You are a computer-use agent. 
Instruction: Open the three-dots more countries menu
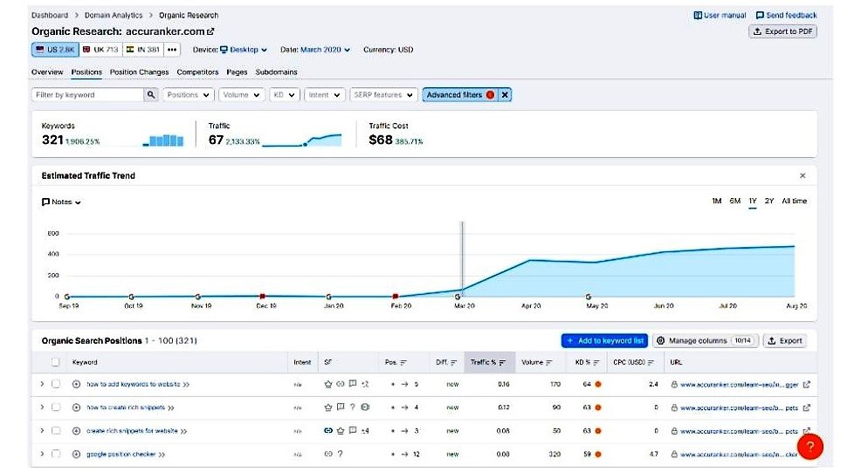172,49
